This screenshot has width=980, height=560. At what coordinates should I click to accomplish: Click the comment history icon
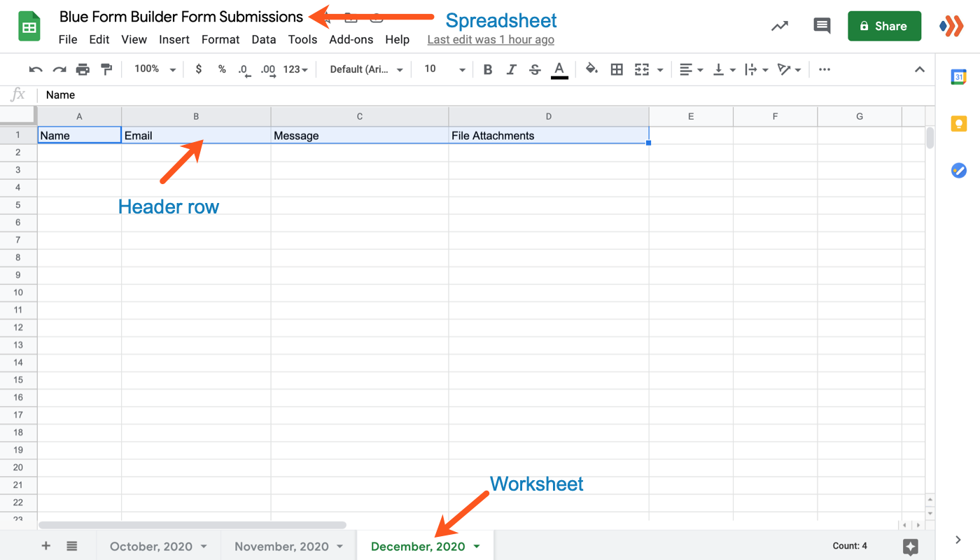pyautogui.click(x=822, y=26)
